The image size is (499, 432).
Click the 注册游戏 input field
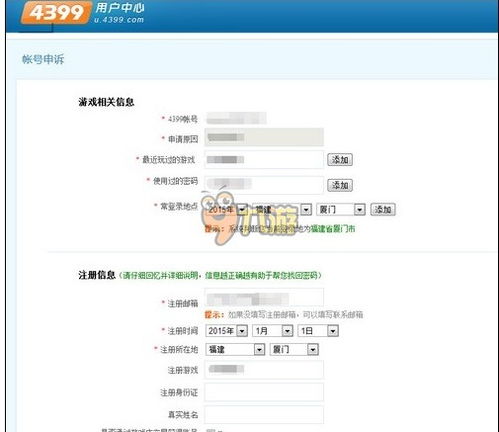[x=264, y=370]
